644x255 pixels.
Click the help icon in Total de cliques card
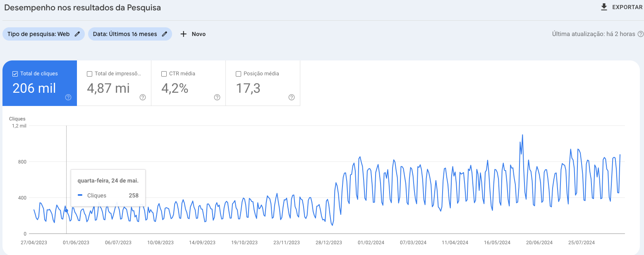tap(68, 97)
